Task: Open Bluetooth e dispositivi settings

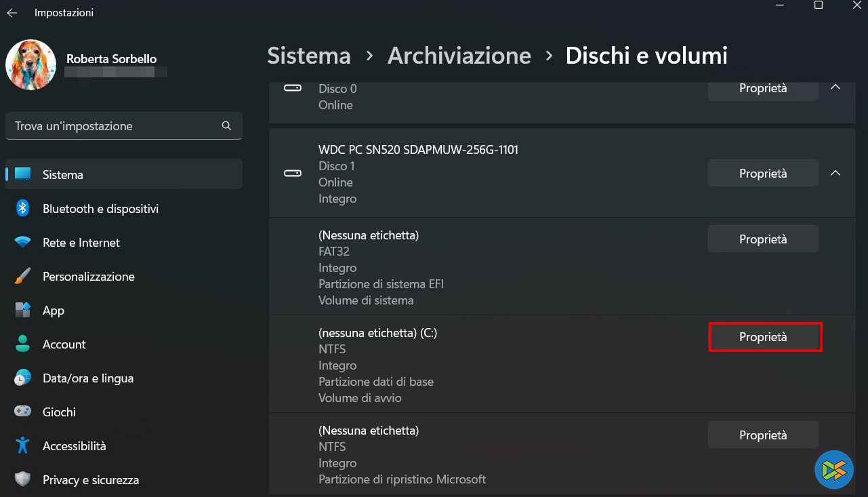Action: click(x=100, y=209)
